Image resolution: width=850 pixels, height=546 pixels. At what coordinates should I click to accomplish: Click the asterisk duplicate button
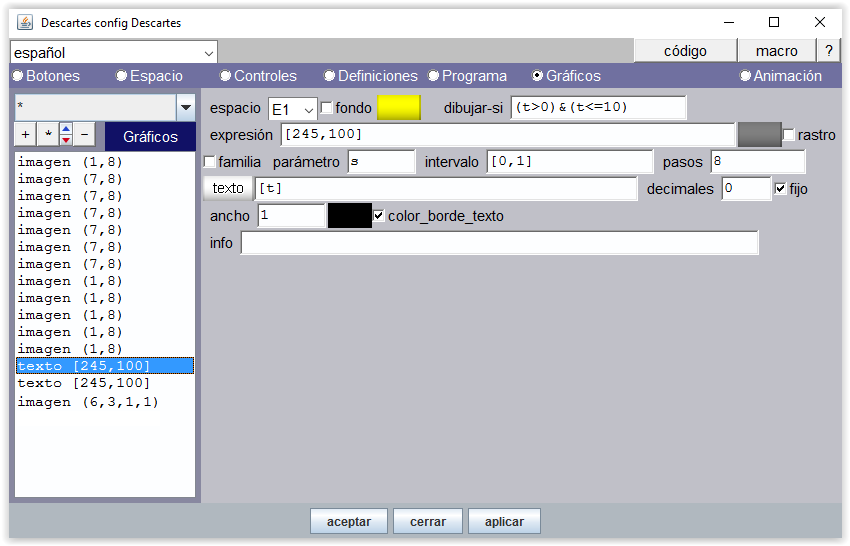coord(46,135)
